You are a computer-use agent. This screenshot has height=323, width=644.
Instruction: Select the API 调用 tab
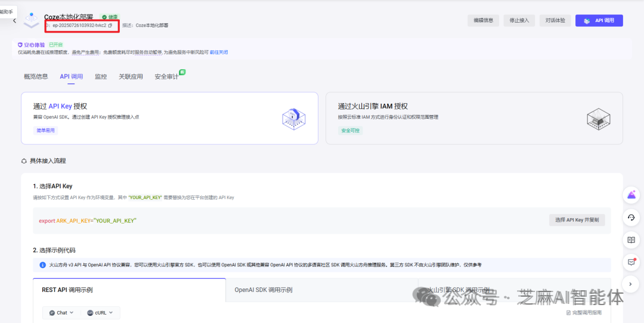[x=71, y=76]
